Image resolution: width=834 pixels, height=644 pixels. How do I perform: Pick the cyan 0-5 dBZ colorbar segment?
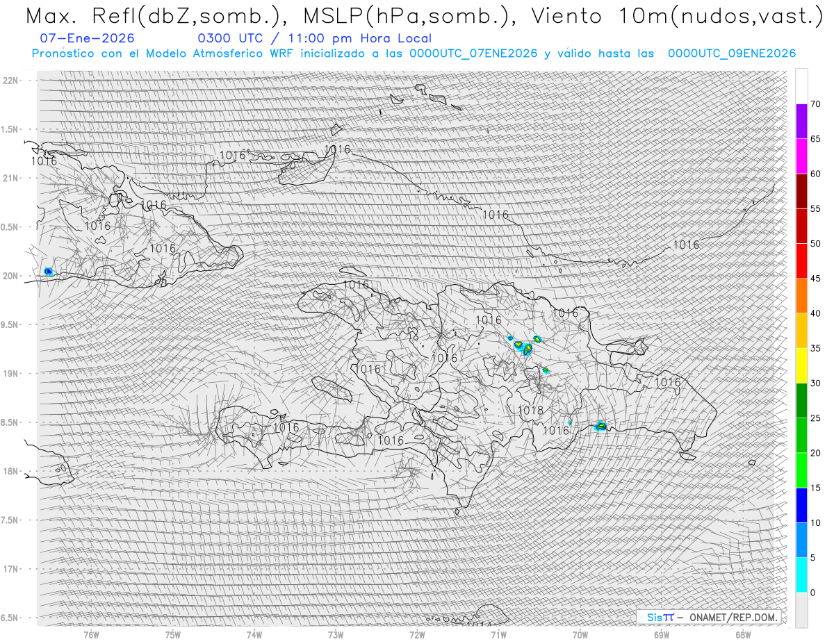[x=801, y=575]
